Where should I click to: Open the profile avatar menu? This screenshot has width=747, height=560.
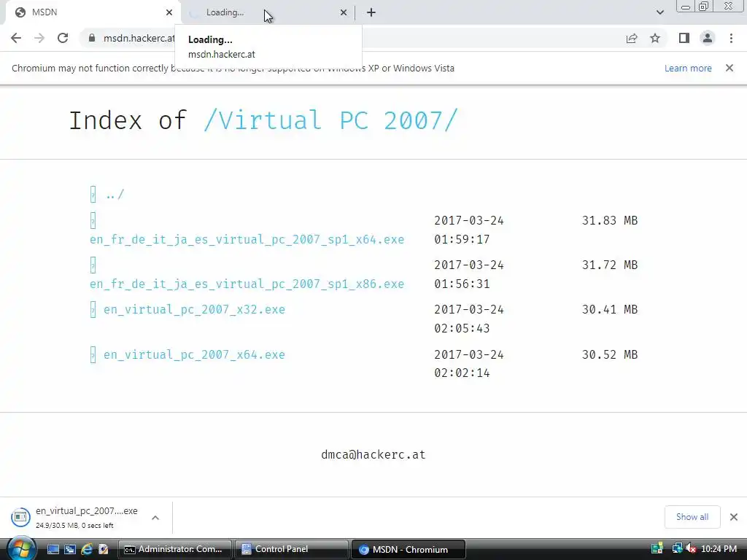pos(708,38)
